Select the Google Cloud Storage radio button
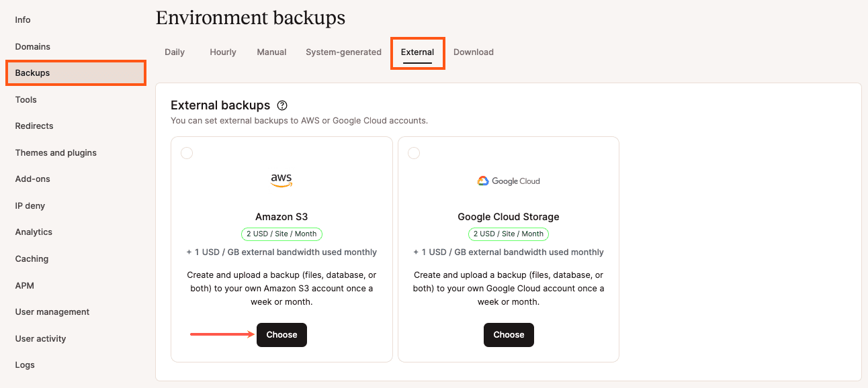 click(x=414, y=153)
